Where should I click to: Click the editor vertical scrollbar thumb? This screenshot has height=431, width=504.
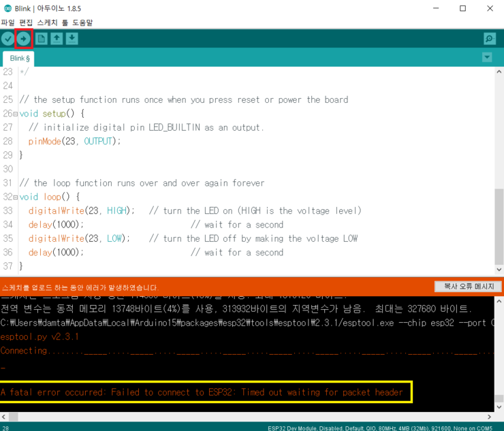(x=499, y=227)
